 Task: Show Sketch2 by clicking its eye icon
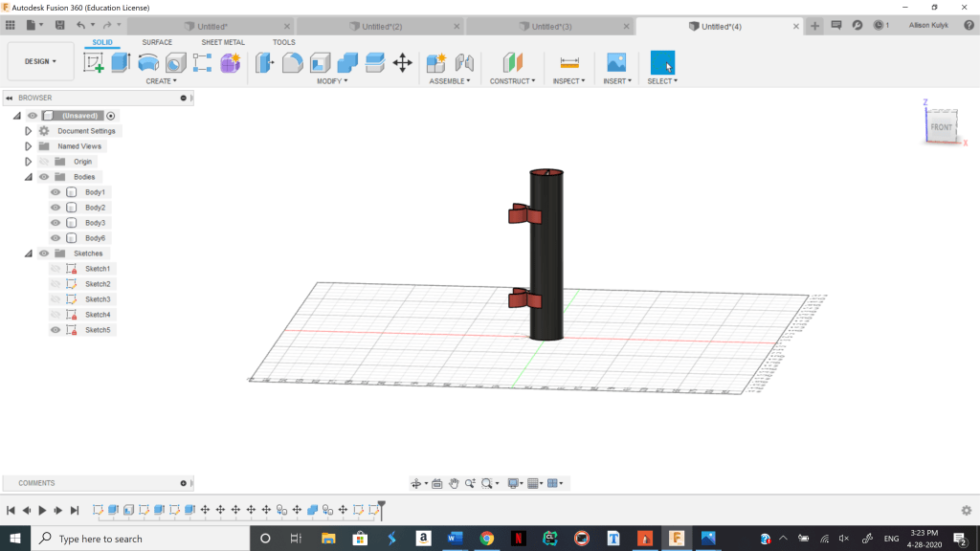point(56,284)
